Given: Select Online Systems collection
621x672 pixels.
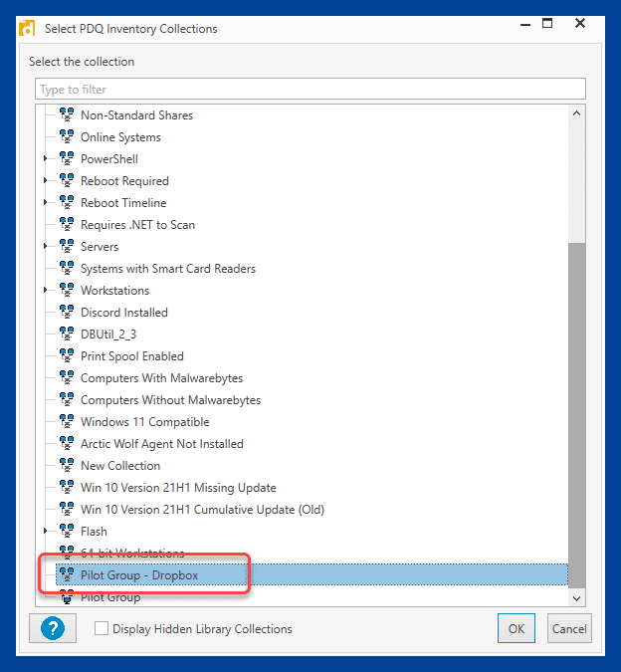Looking at the screenshot, I should pos(120,137).
